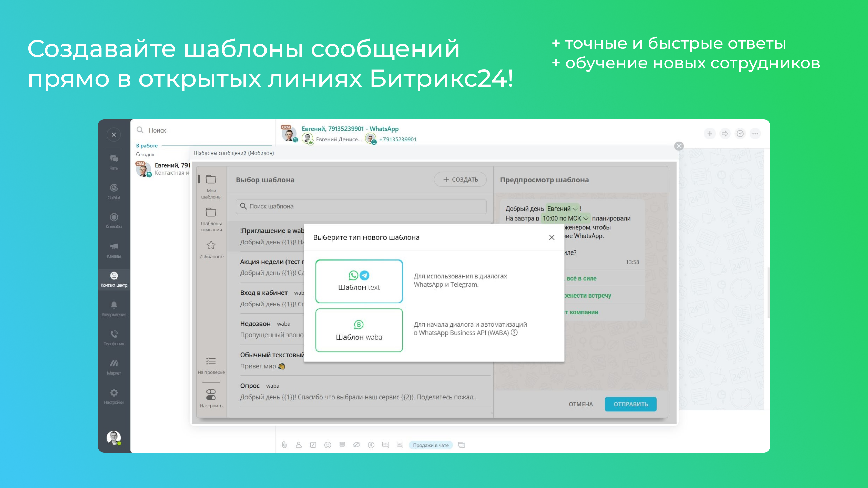Click the WABA help question mark icon
Image resolution: width=868 pixels, height=488 pixels.
tap(514, 332)
